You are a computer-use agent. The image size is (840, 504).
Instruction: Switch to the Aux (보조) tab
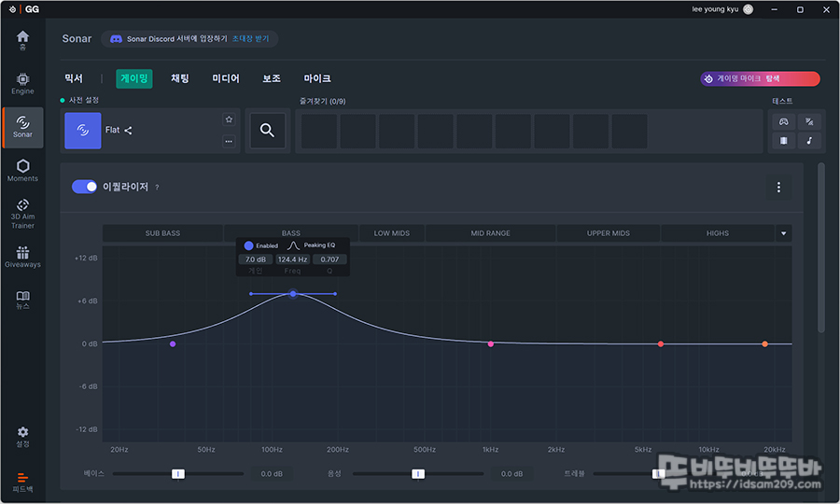point(272,78)
